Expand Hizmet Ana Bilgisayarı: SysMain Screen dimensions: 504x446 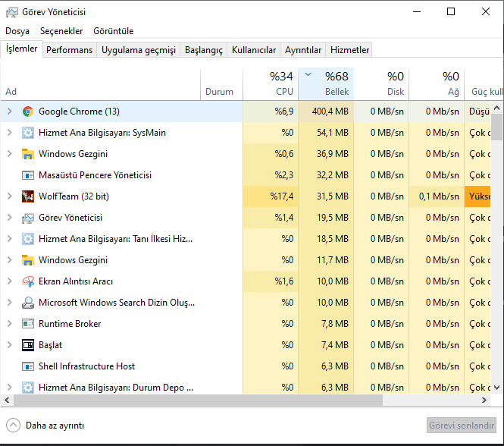10,133
